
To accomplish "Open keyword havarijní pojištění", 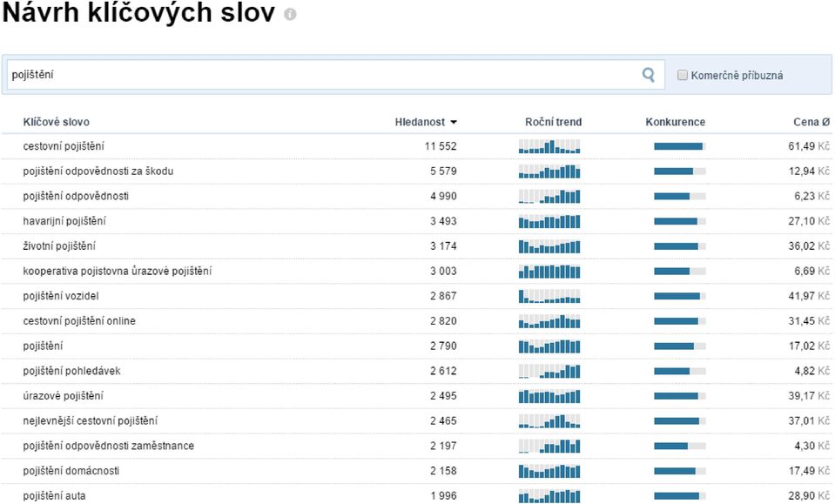I will 64,221.
